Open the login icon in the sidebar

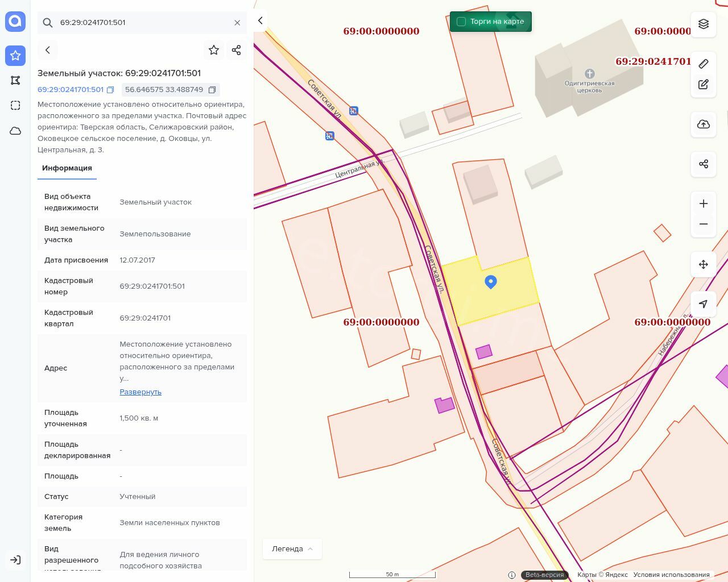coord(15,560)
